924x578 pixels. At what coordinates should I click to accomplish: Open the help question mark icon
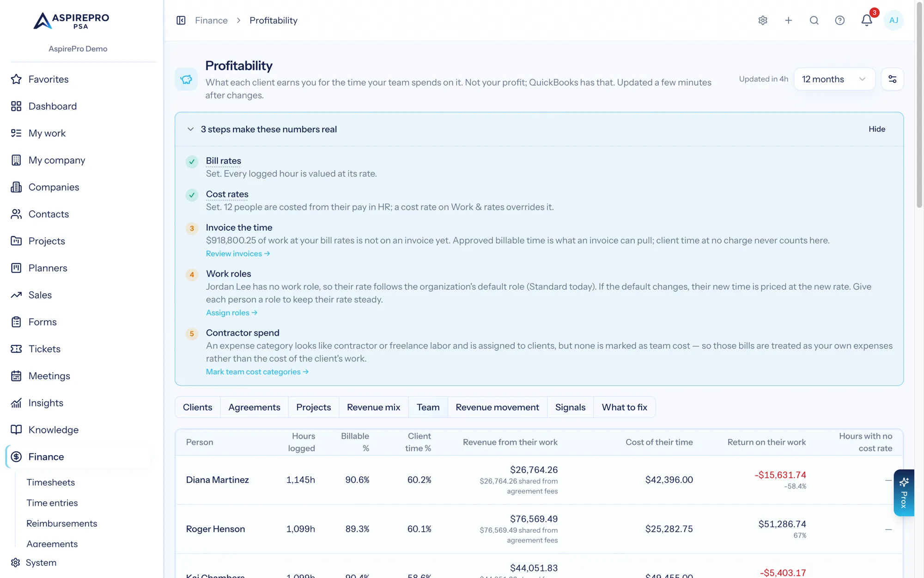click(x=840, y=20)
